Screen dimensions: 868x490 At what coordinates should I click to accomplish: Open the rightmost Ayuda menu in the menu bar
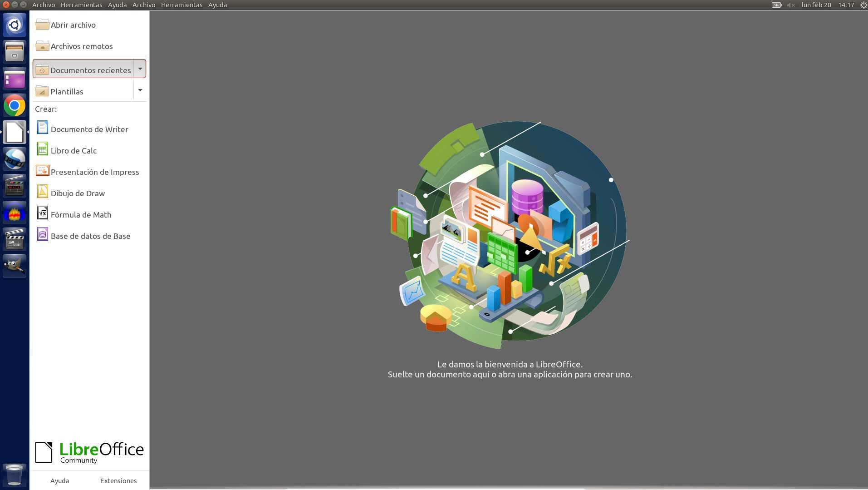[x=217, y=5]
